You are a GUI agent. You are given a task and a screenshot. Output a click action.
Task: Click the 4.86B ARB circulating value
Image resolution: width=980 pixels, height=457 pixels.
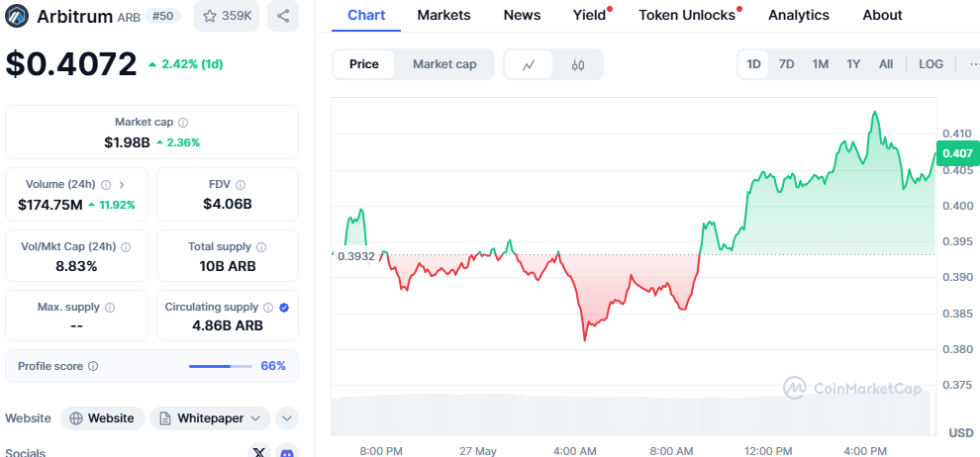[228, 325]
